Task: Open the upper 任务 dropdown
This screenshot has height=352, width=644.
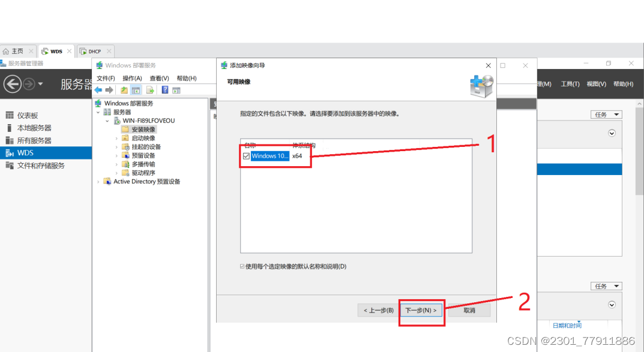Action: pos(606,115)
